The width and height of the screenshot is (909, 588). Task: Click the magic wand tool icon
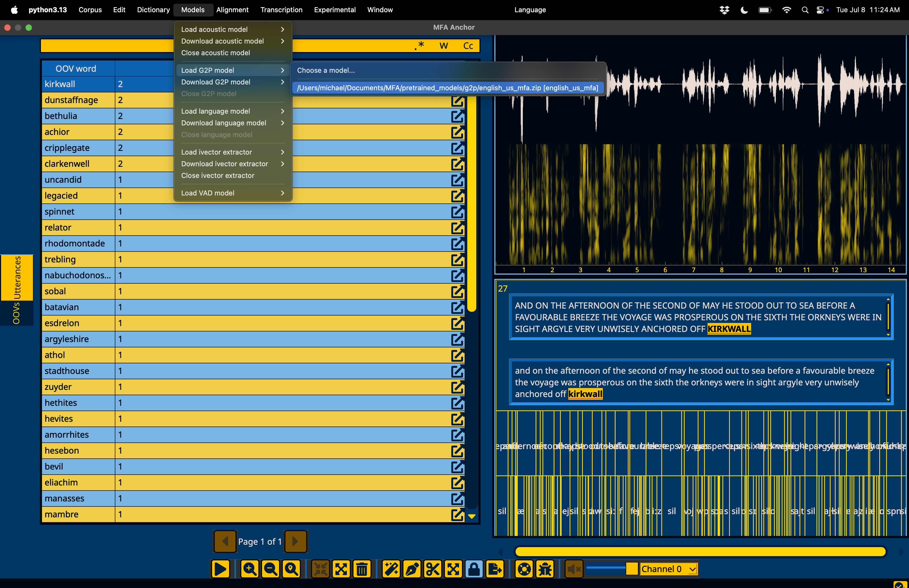tap(391, 569)
